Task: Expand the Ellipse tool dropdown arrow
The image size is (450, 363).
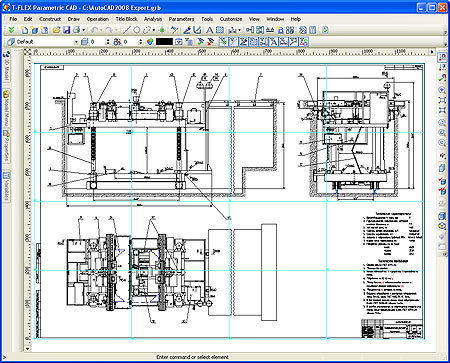Action: (154, 30)
